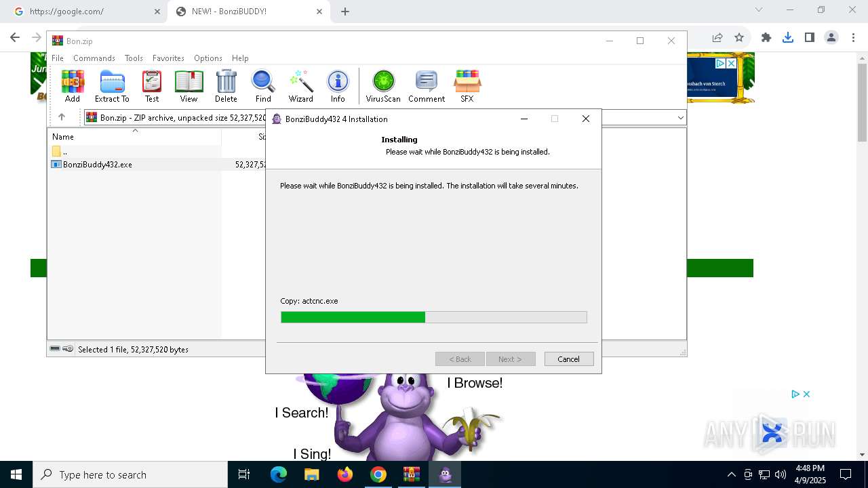The height and width of the screenshot is (488, 868).
Task: Open Chrome tab search chevron
Action: click(x=759, y=9)
